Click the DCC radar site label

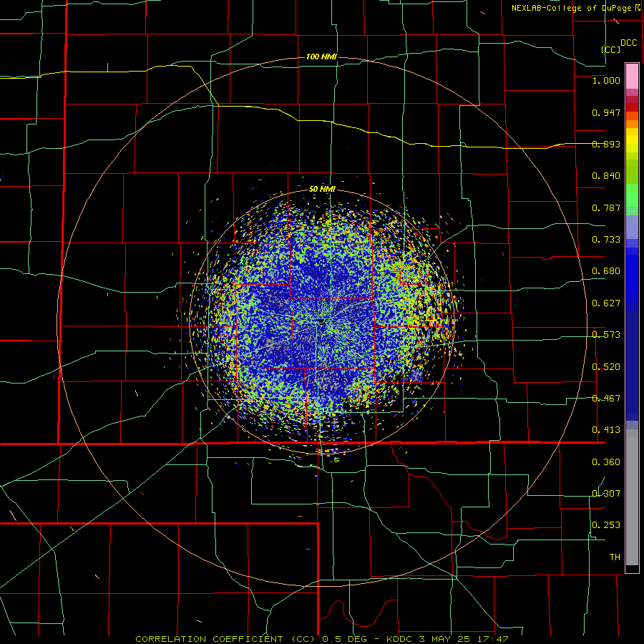point(629,43)
